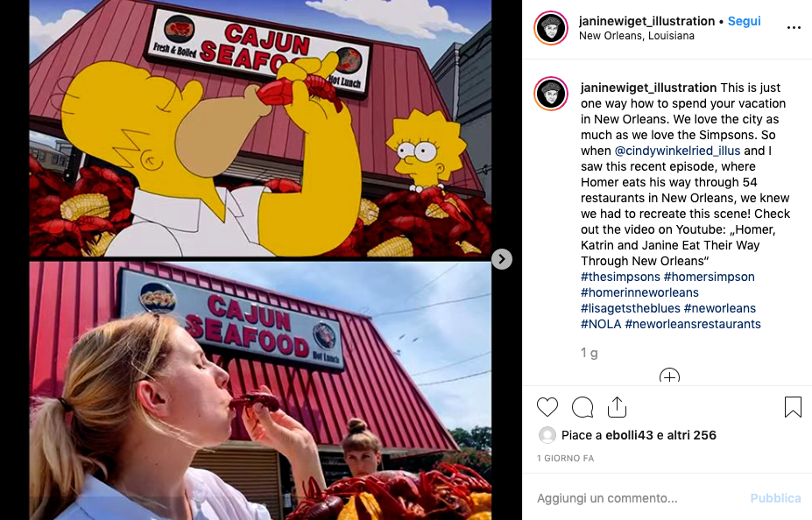Open profile avatar beside the caption

tap(551, 94)
